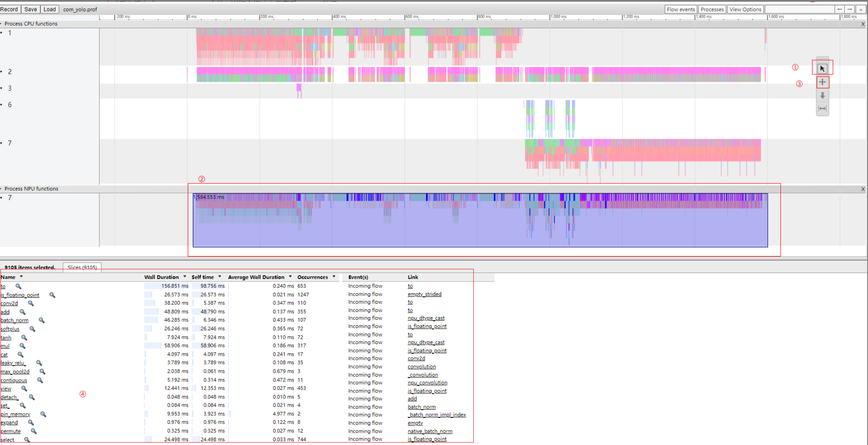The height and width of the screenshot is (445, 868).
Task: Collapse thread 1 track in CPU functions
Action: (x=1, y=33)
